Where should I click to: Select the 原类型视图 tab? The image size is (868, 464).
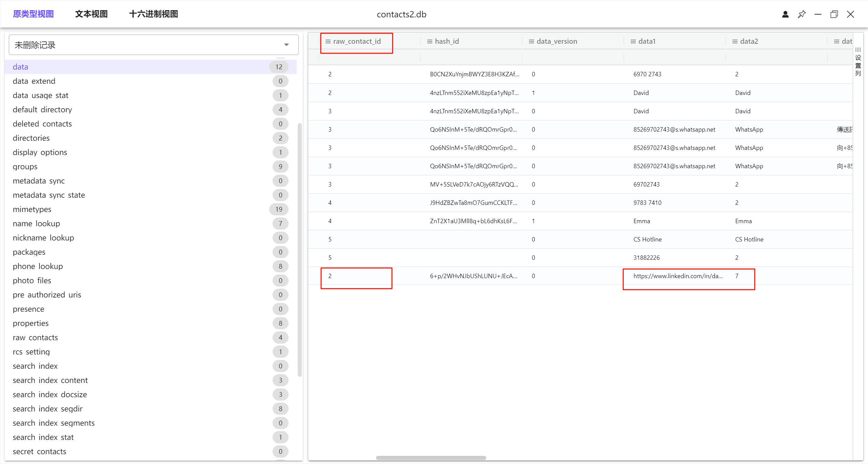pyautogui.click(x=33, y=14)
